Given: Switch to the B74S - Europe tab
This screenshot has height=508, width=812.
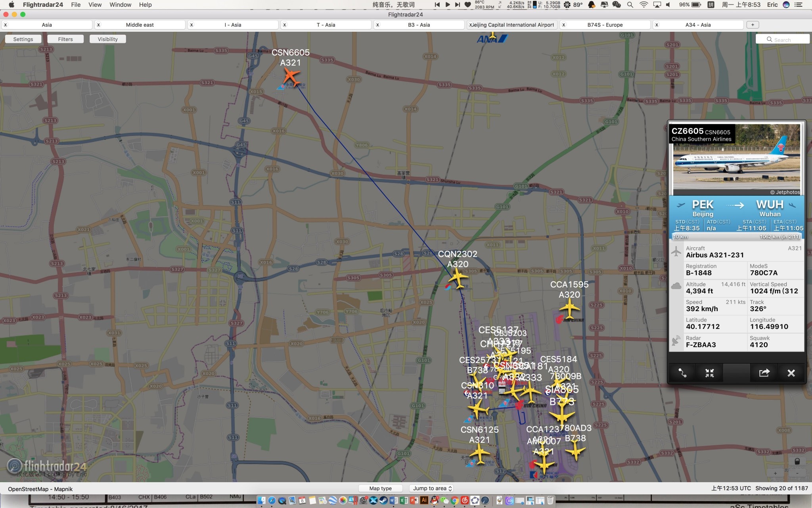Looking at the screenshot, I should [x=605, y=25].
